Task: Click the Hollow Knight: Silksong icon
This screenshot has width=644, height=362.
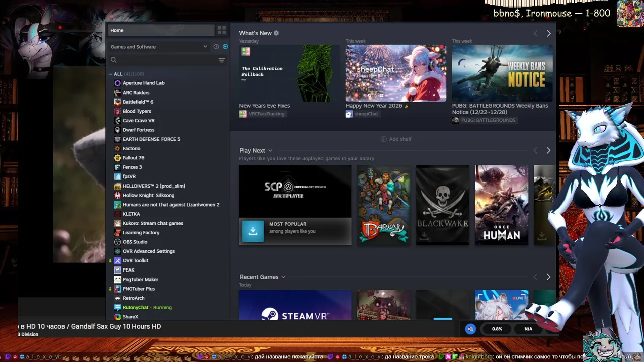Action: click(117, 195)
